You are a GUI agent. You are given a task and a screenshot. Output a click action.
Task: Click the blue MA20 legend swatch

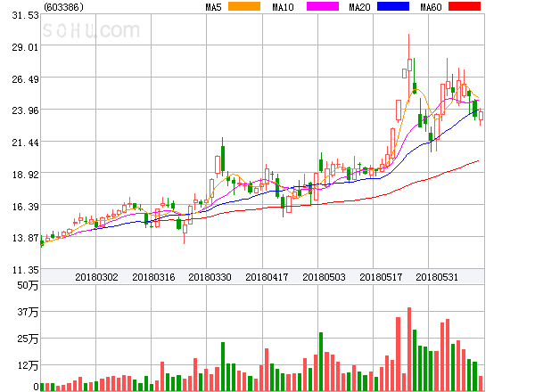coord(393,6)
